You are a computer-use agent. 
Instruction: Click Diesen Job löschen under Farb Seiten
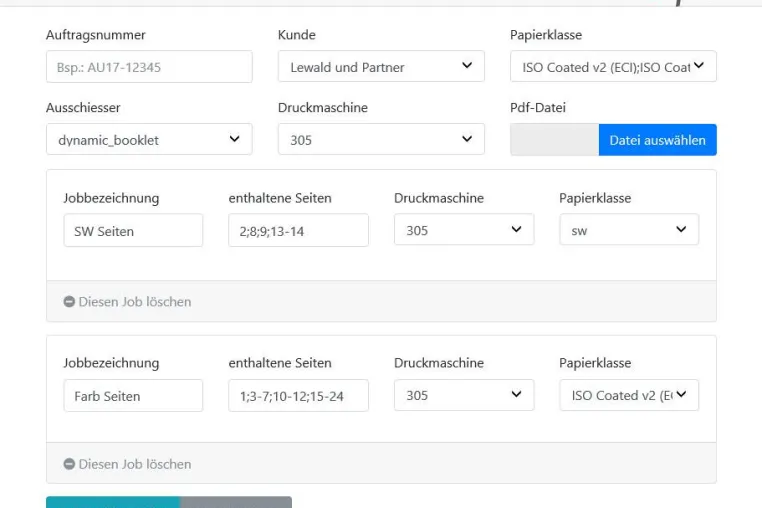tap(135, 464)
